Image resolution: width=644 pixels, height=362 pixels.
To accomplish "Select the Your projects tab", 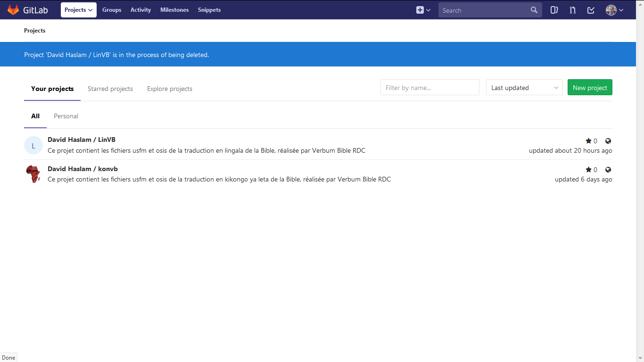I will click(x=52, y=89).
